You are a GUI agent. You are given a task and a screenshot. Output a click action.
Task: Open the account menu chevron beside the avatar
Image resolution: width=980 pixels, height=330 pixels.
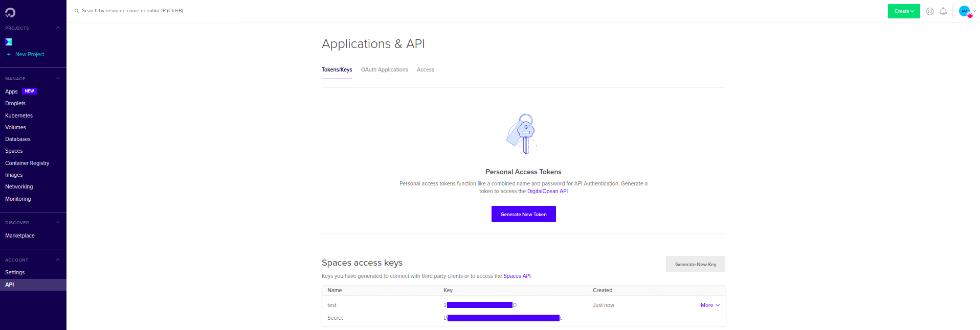(x=974, y=11)
